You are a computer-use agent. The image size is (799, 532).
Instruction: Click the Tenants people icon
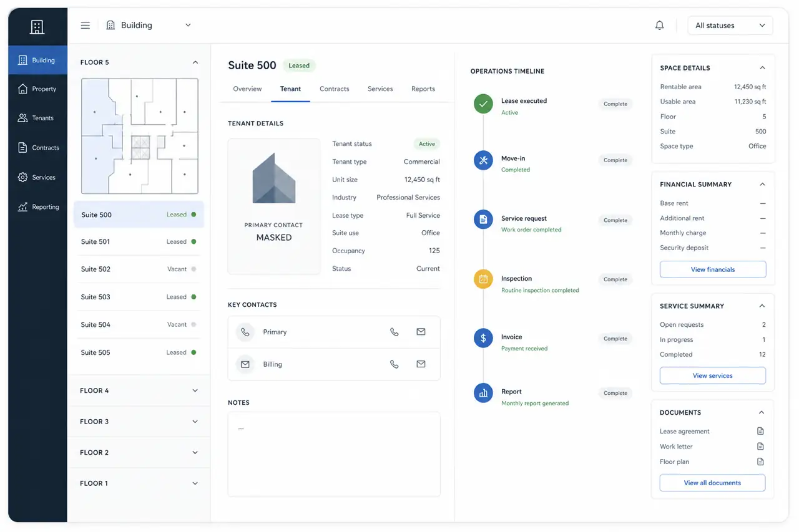coord(22,118)
